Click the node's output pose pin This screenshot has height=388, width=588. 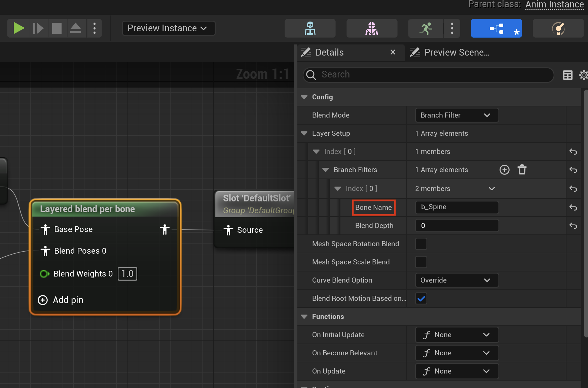click(x=164, y=229)
